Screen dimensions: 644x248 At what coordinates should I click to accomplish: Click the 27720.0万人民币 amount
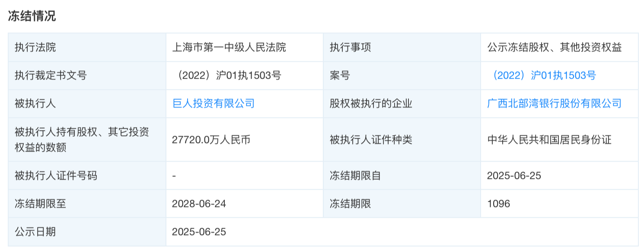(x=211, y=140)
